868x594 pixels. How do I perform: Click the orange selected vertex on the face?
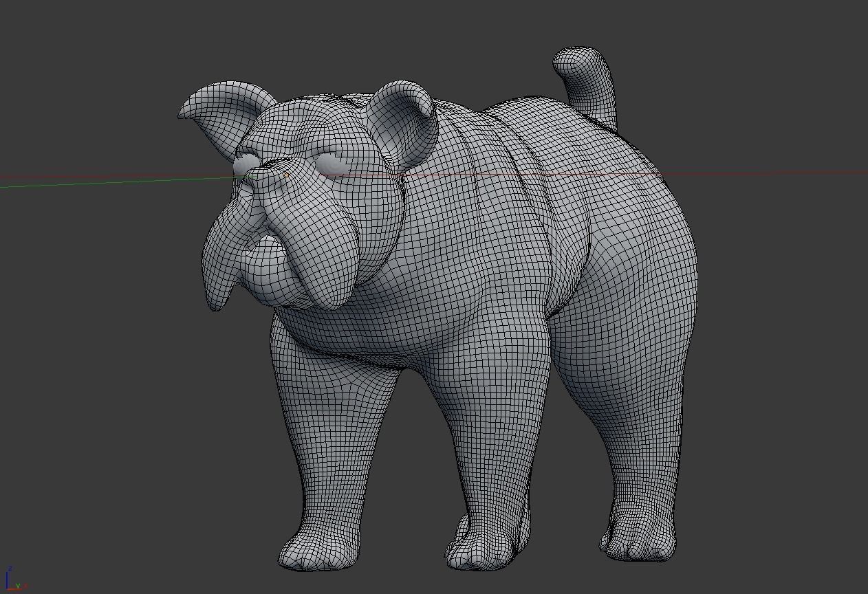tap(286, 175)
